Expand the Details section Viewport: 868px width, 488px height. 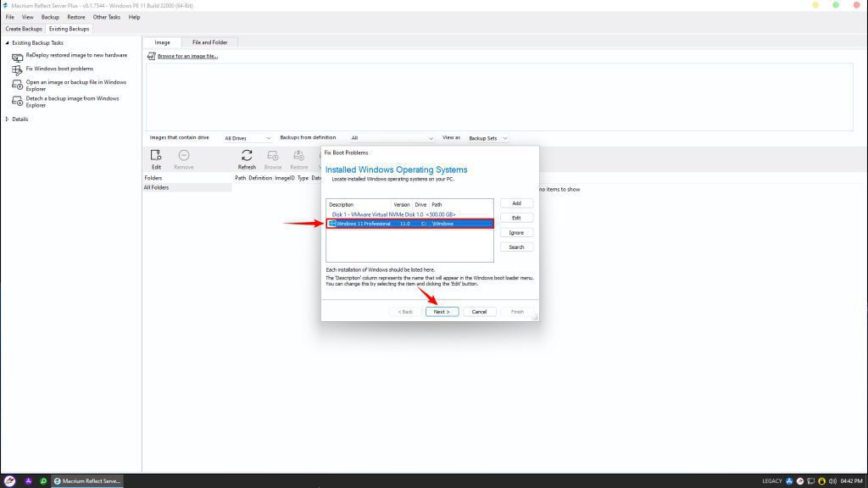pos(7,119)
